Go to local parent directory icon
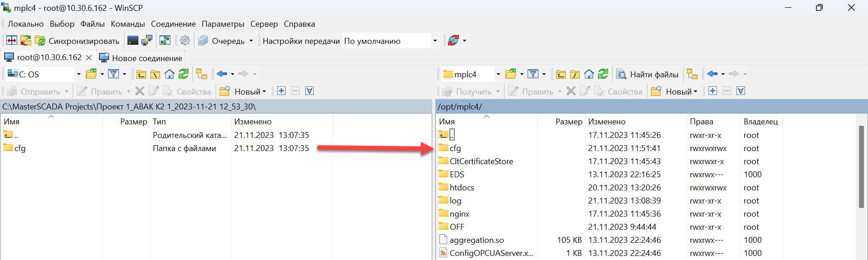This screenshot has width=868, height=260. coord(141,74)
